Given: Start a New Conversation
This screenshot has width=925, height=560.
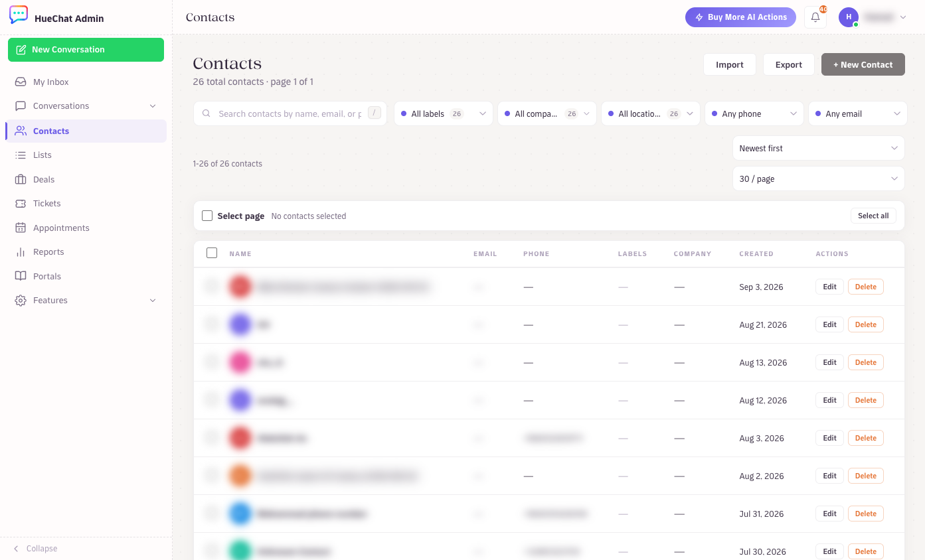Looking at the screenshot, I should tap(86, 50).
